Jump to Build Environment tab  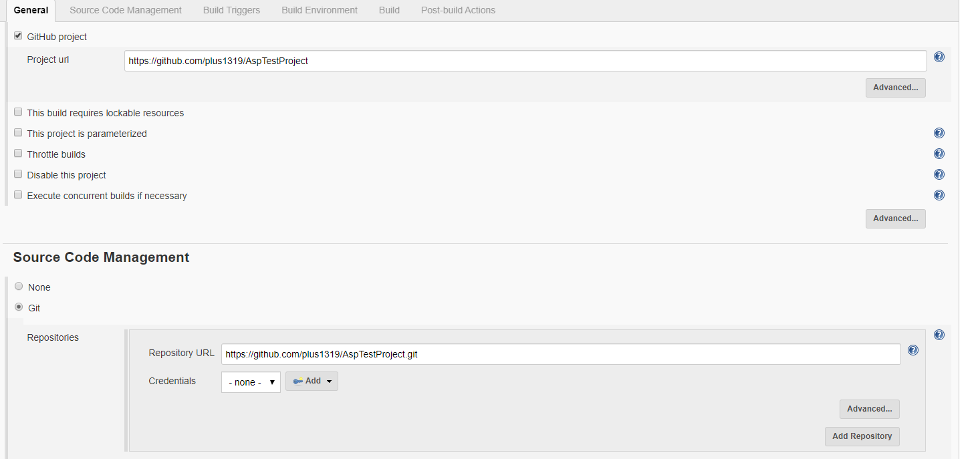click(x=320, y=10)
